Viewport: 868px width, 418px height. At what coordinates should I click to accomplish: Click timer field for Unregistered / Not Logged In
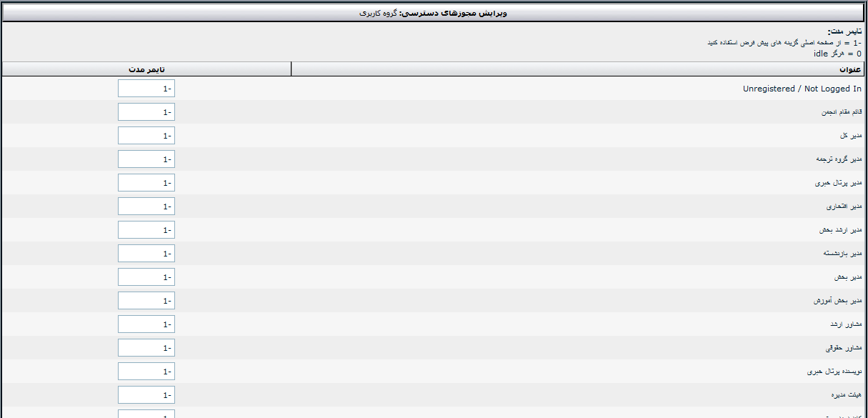pos(146,89)
